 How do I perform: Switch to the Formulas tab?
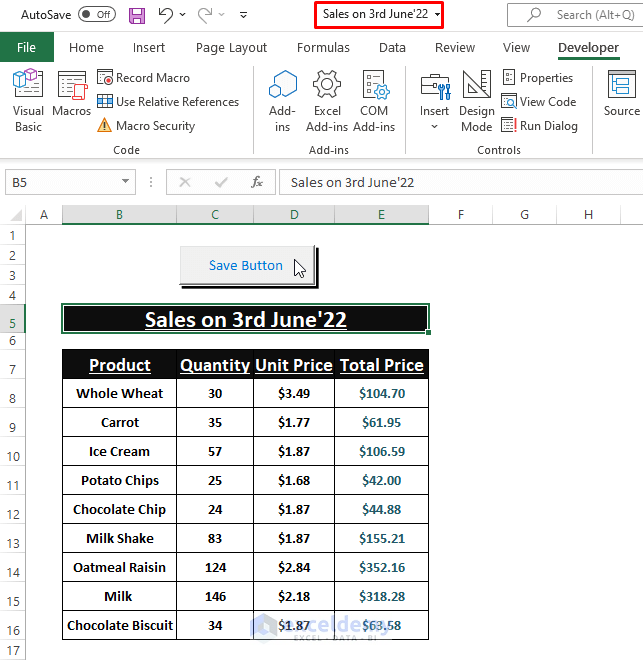coord(323,48)
